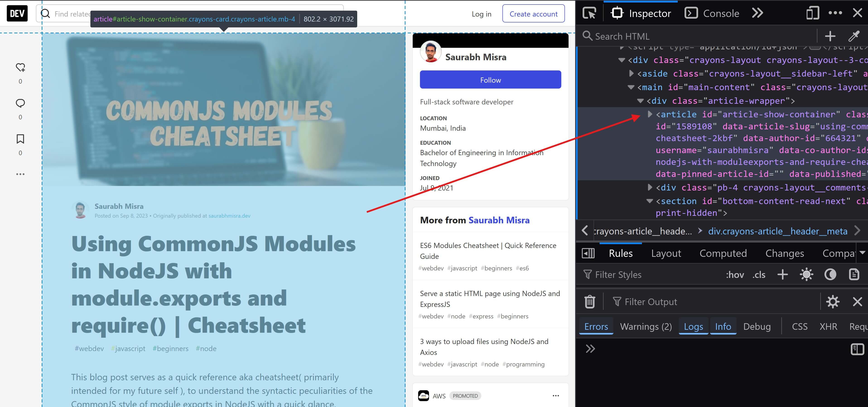Click the add new node plus icon

tap(830, 36)
